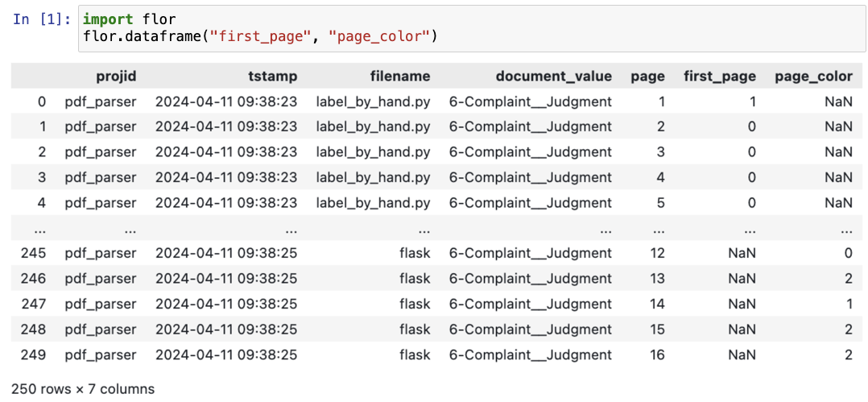Click the page value 16 in last row
This screenshot has height=402, width=868.
[657, 354]
